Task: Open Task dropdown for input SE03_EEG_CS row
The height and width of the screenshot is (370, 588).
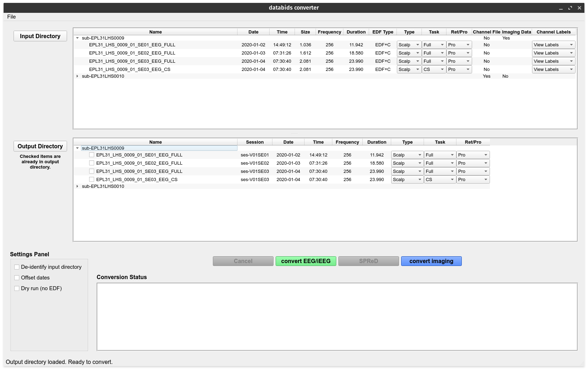Action: pyautogui.click(x=434, y=70)
